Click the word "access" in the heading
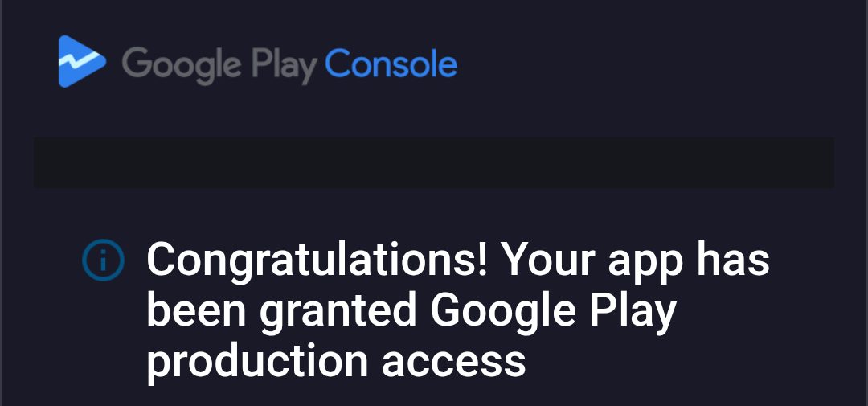 pos(454,362)
